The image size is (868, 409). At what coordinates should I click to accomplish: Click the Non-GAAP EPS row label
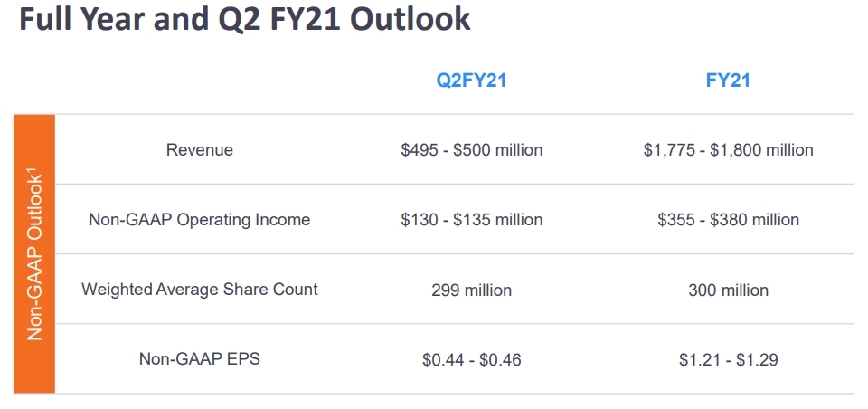coord(200,359)
